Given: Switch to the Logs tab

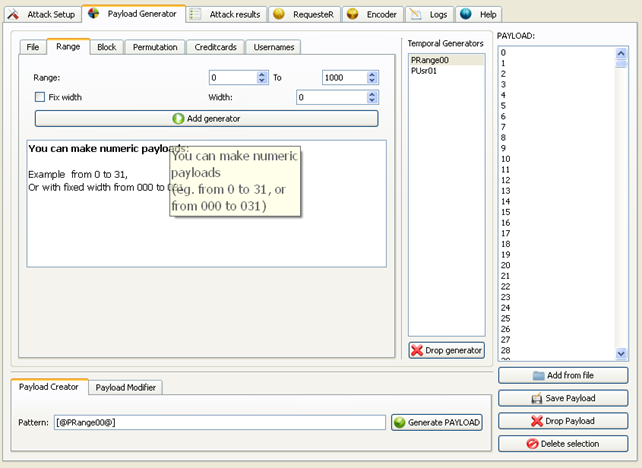Looking at the screenshot, I should pos(431,14).
